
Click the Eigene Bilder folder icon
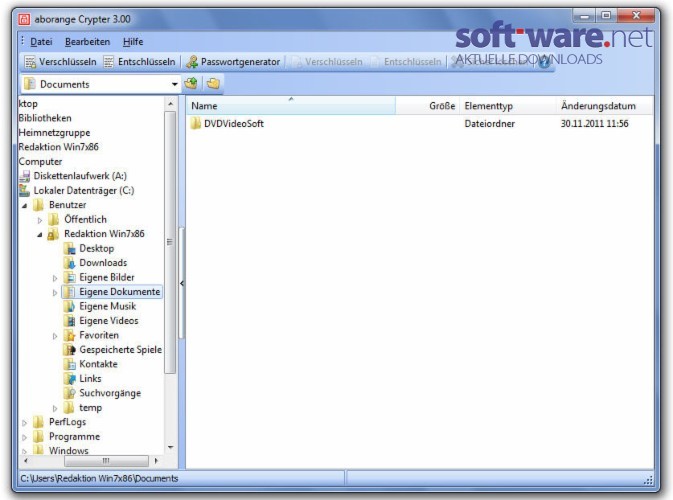coord(69,277)
